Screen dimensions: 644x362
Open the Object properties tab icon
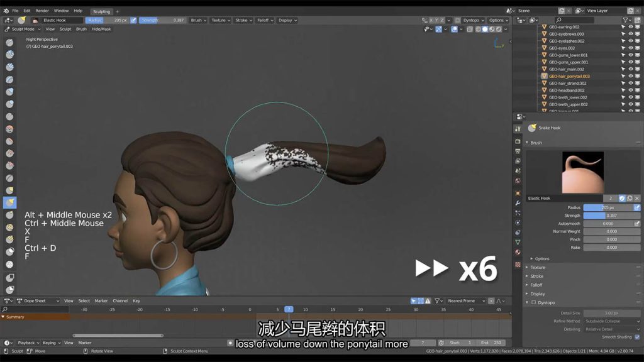tap(518, 193)
